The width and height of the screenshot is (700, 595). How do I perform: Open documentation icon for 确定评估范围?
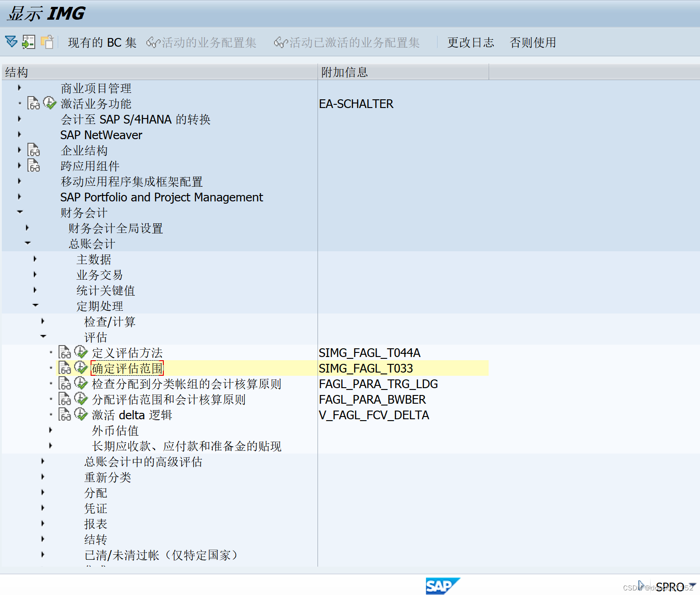[x=65, y=368]
